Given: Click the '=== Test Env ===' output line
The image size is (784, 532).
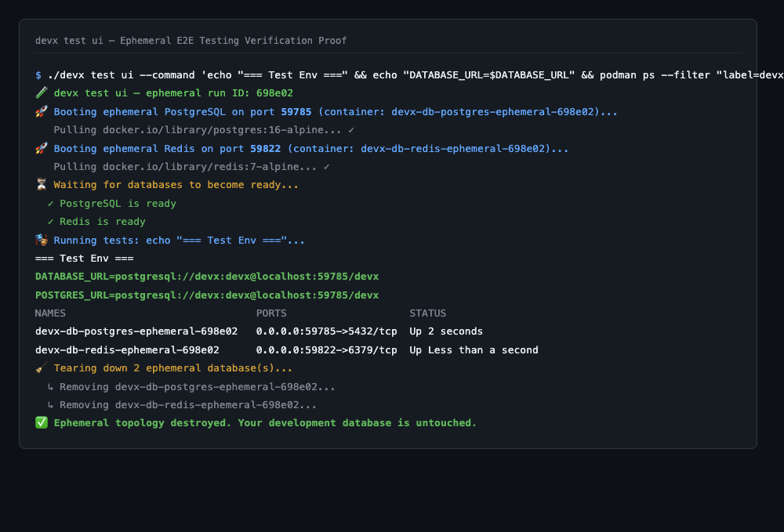Looking at the screenshot, I should click(85, 259).
